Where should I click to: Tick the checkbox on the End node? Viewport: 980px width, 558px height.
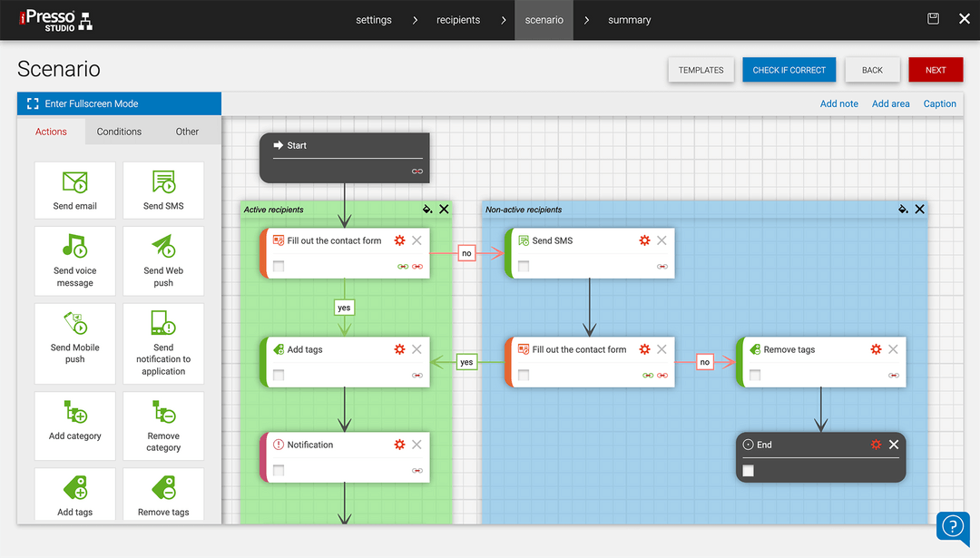click(749, 471)
